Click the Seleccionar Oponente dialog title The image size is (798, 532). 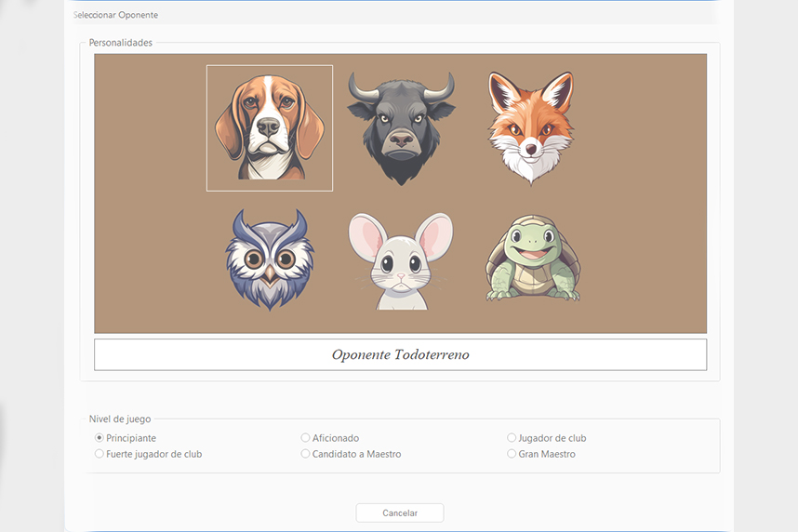[115, 15]
